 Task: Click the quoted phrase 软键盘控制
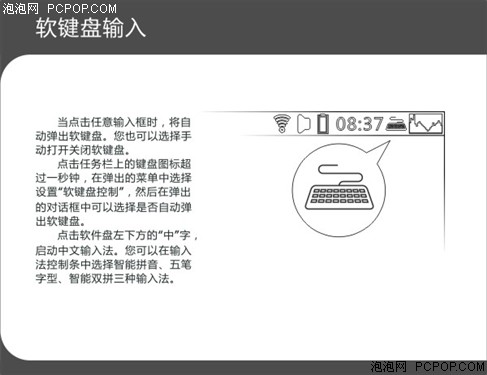91,192
